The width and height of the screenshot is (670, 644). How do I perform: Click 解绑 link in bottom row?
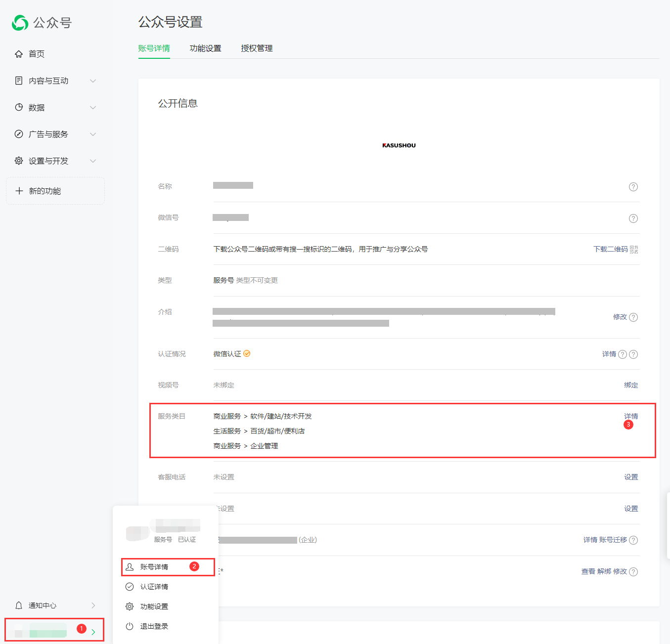tap(604, 571)
